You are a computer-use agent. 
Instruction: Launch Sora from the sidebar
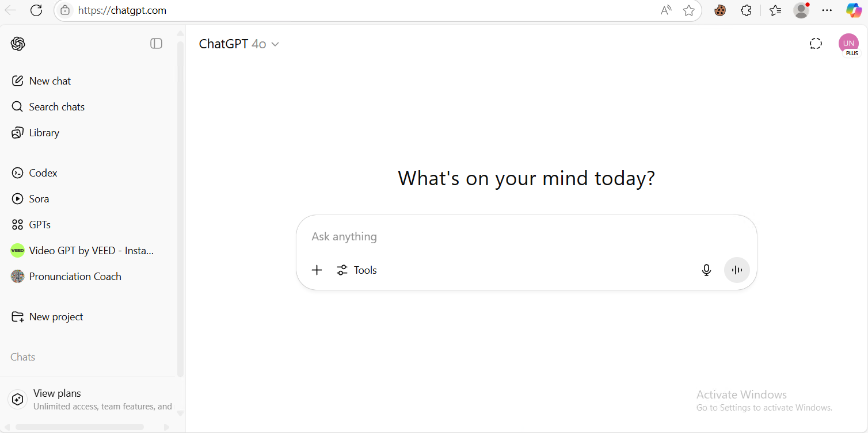[39, 199]
